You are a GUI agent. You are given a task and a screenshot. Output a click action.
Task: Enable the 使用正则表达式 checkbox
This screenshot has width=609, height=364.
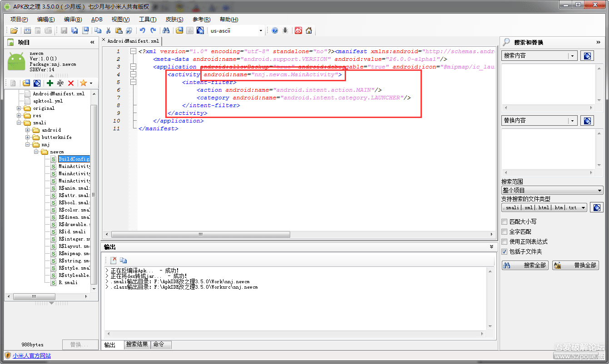(x=504, y=242)
